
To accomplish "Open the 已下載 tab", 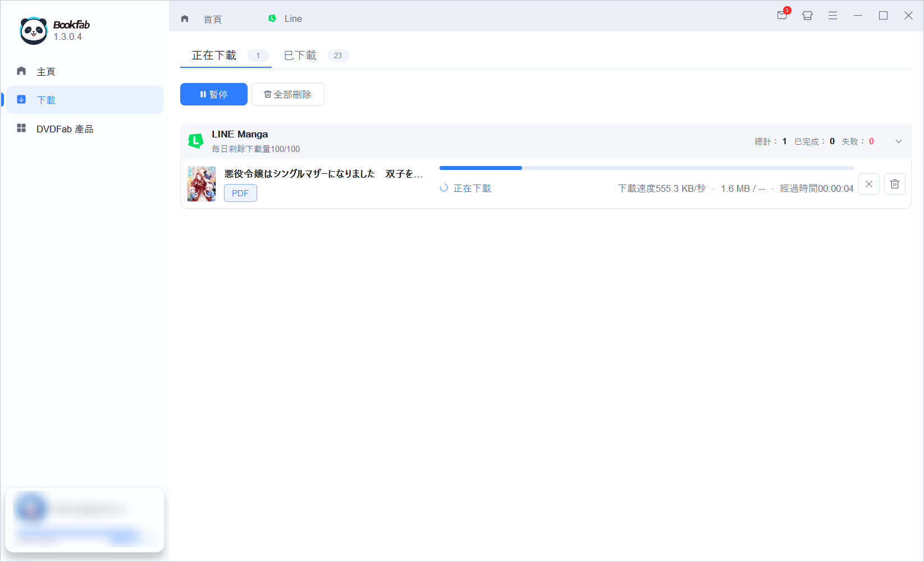I will (x=317, y=56).
